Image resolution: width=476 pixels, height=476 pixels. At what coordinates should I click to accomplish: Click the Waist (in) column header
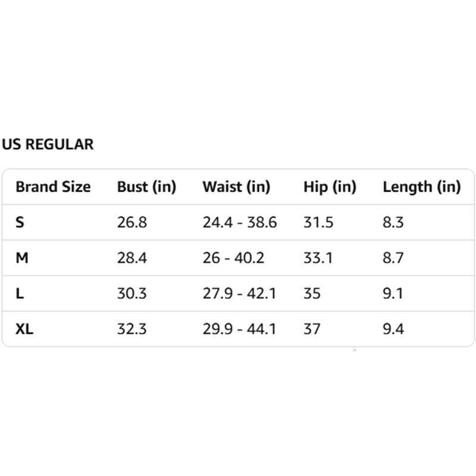coord(236,187)
